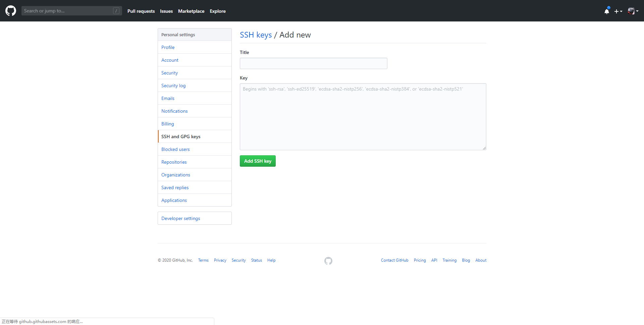
Task: Open Repositories settings
Action: [x=195, y=162]
